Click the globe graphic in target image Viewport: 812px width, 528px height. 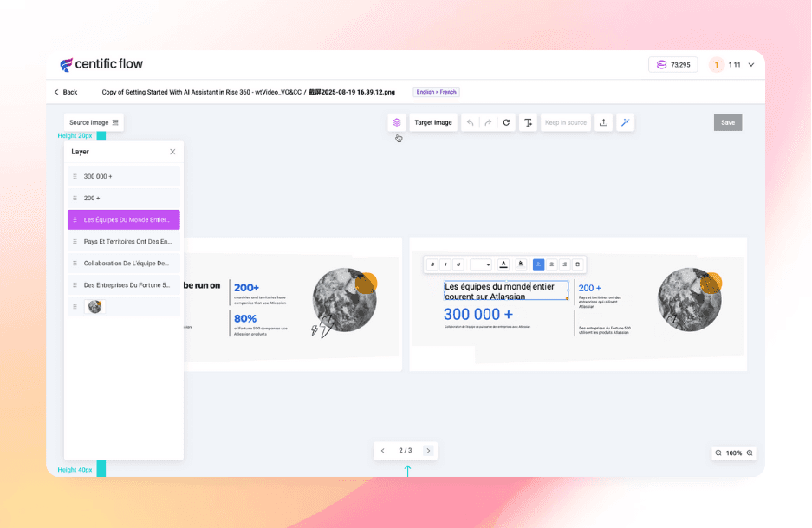(x=690, y=299)
